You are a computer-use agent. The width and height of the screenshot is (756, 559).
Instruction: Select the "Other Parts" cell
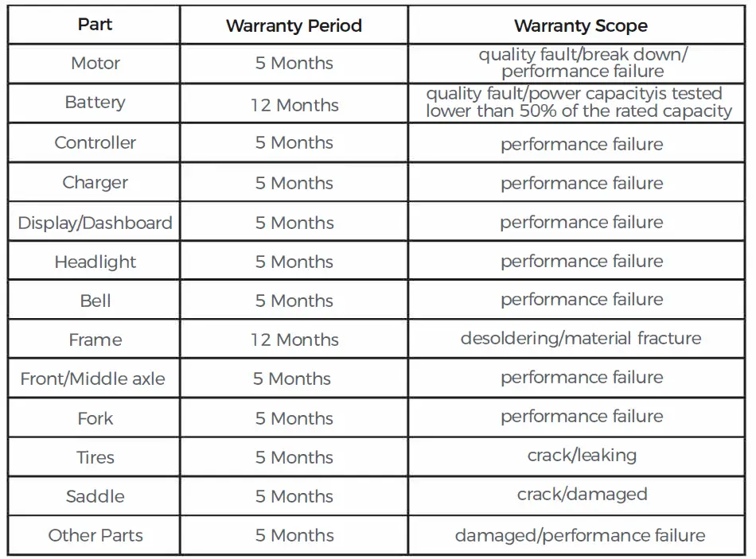pos(95,535)
